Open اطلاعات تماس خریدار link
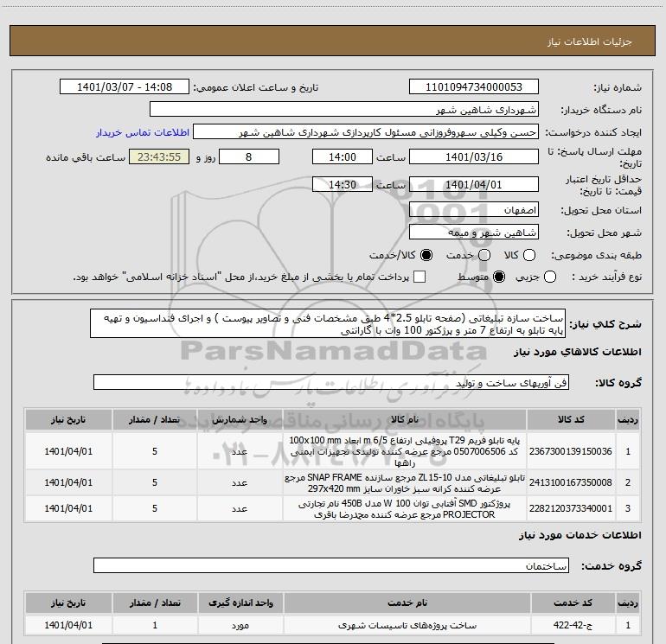The width and height of the screenshot is (666, 644). coord(143,132)
